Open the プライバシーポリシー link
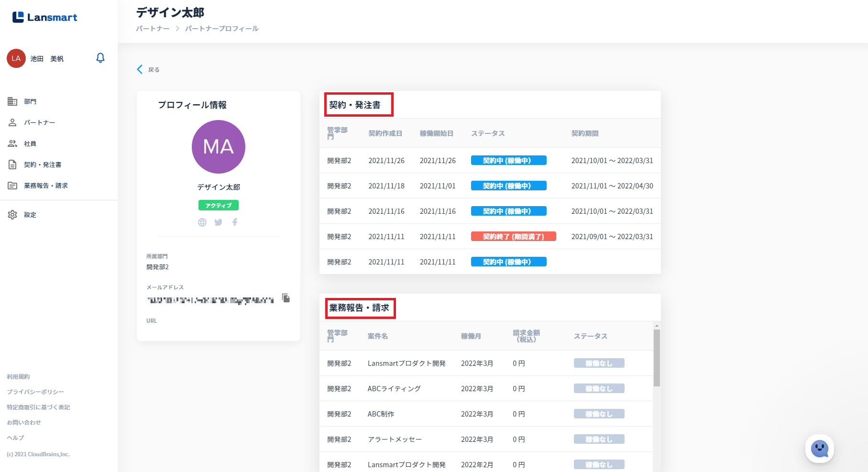This screenshot has height=472, width=868. tap(35, 392)
